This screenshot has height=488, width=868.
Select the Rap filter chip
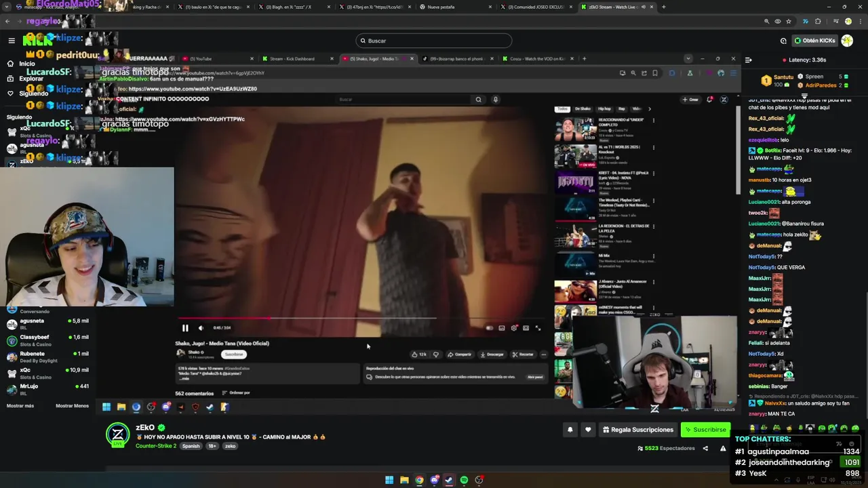tap(622, 108)
